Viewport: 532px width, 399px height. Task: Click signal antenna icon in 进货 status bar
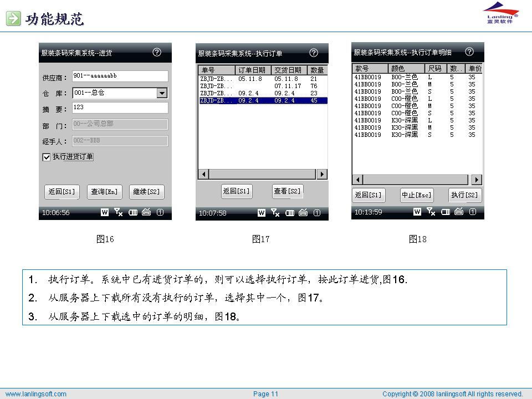118,212
